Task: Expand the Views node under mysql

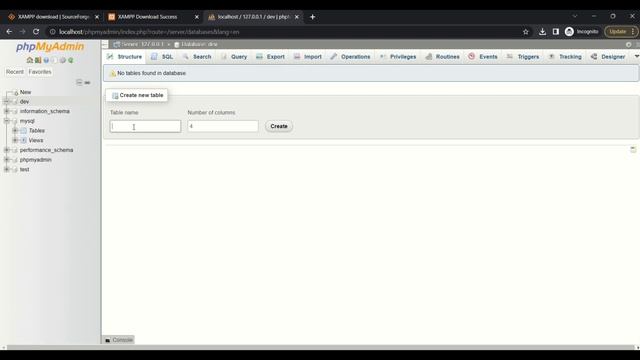Action: (15, 140)
